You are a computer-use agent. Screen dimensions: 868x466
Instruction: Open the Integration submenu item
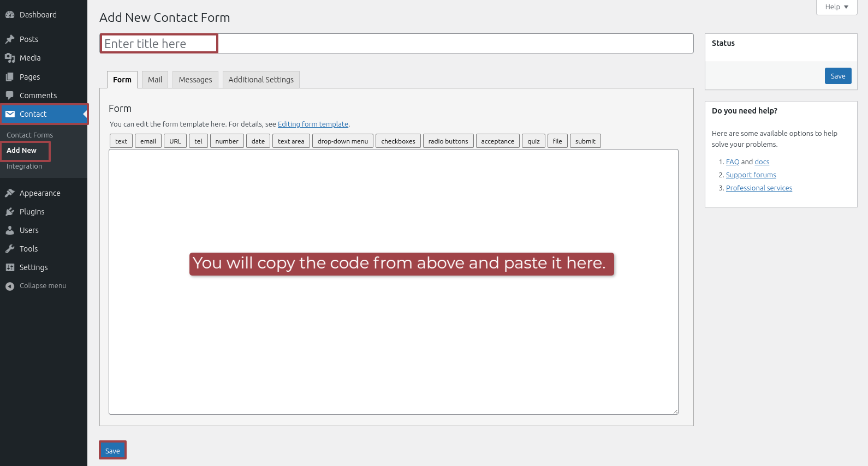[24, 166]
